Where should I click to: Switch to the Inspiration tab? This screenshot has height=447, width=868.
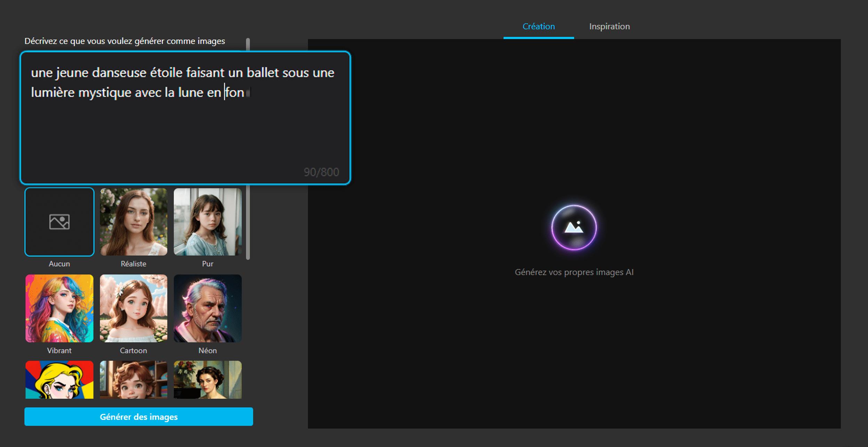[x=609, y=26]
